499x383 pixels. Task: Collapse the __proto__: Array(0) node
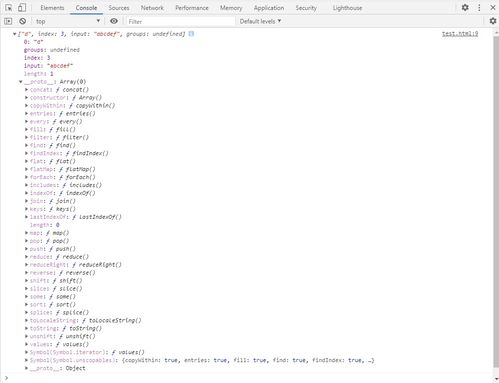(x=21, y=82)
